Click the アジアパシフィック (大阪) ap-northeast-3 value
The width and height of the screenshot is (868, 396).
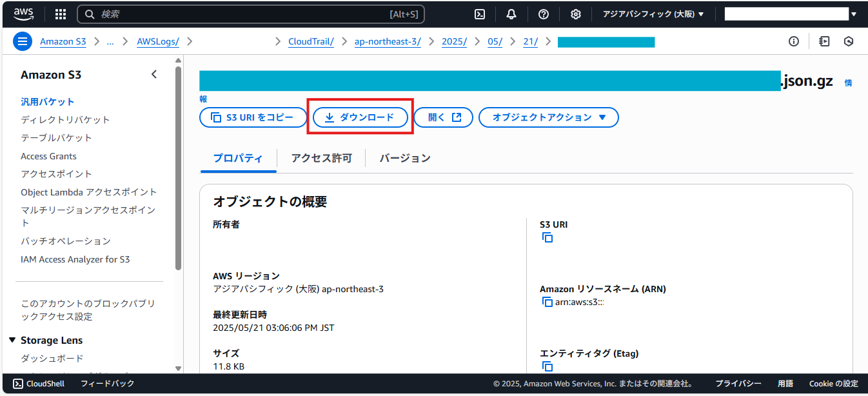[298, 289]
